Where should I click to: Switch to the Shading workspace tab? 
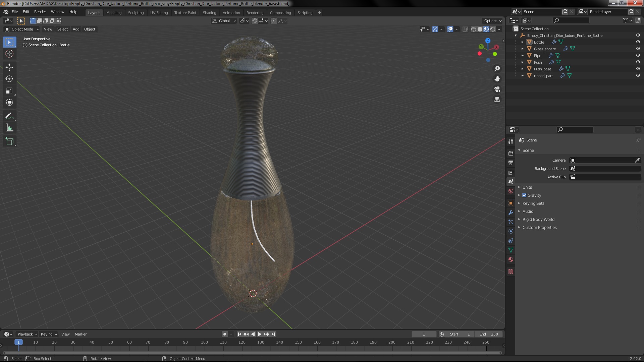tap(209, 12)
